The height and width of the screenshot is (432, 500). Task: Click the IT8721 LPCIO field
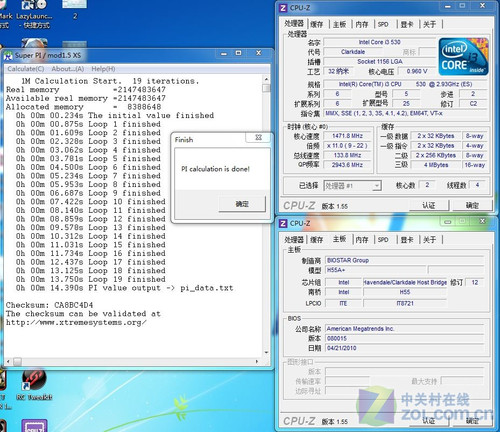coord(405,303)
